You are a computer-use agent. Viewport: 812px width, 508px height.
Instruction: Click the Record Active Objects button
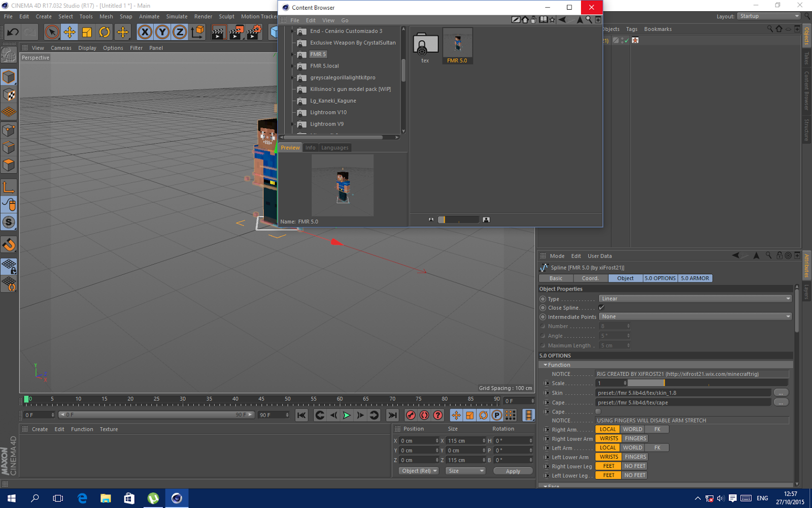411,415
